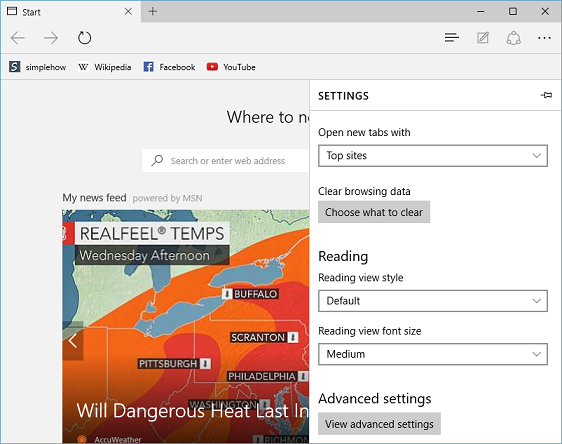
Task: Close the Start tab
Action: click(128, 12)
